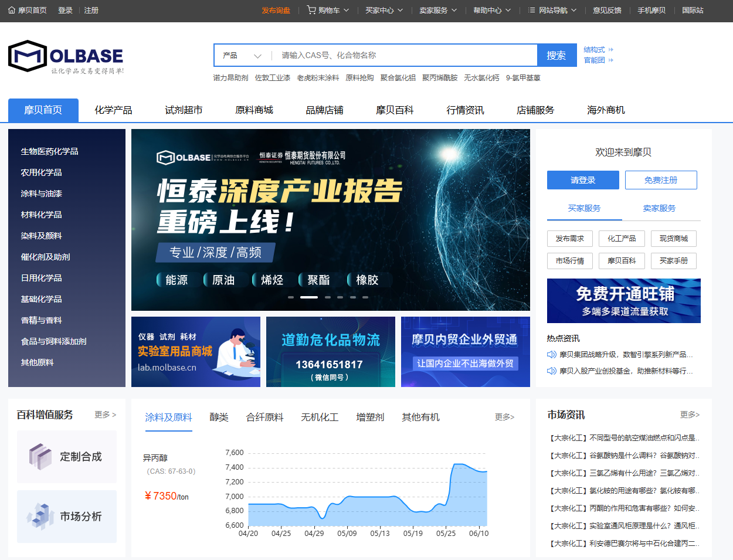Click the last banner carousel dot
Screen dimensions: 733x560
click(x=365, y=297)
